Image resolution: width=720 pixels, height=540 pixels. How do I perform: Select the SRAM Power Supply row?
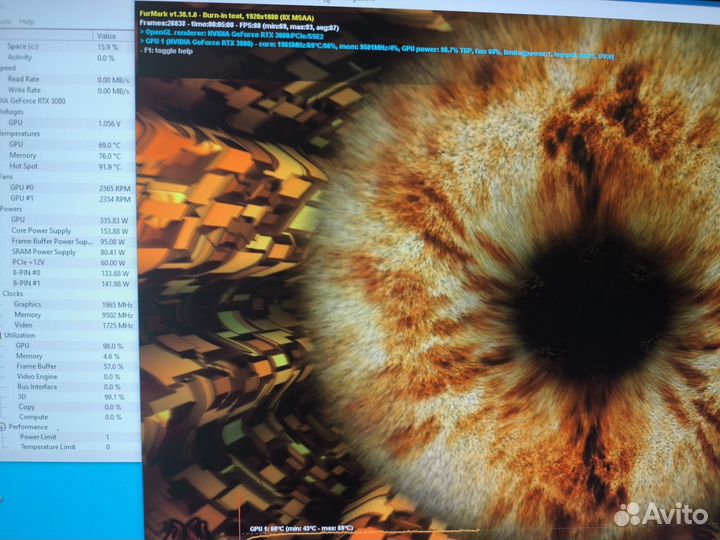[x=68, y=252]
